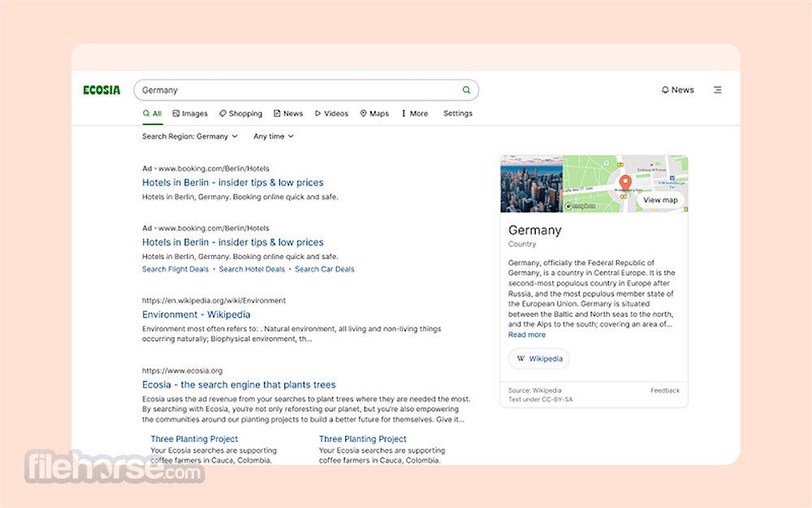Switch to the Images tab

tap(189, 114)
